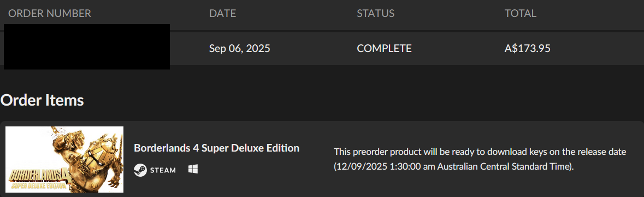Image resolution: width=644 pixels, height=197 pixels.
Task: Click the ORDER NUMBER column header
Action: click(50, 14)
